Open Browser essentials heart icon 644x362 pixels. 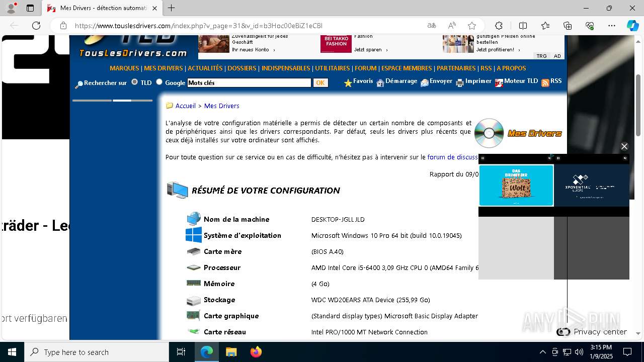(x=590, y=26)
